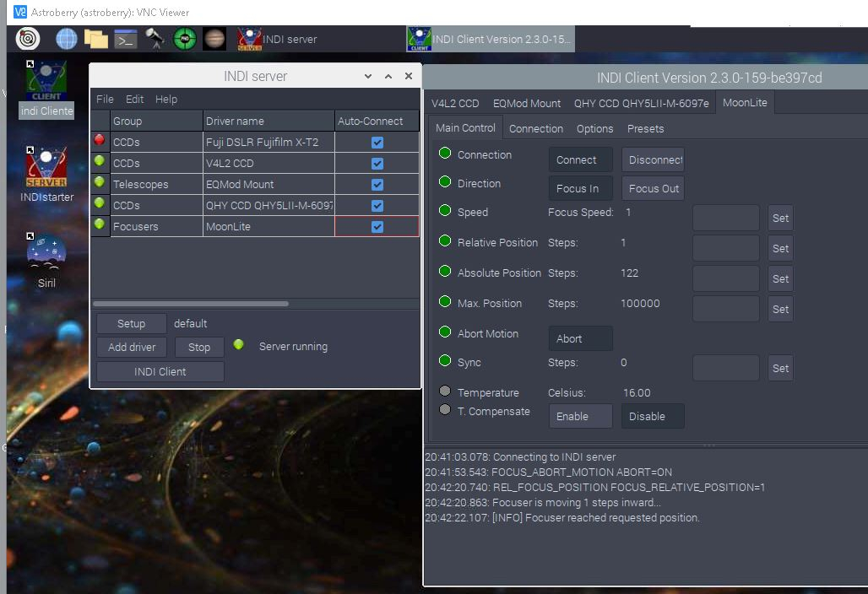This screenshot has height=594, width=868.
Task: Open the File menu in INDI server
Action: coord(105,99)
